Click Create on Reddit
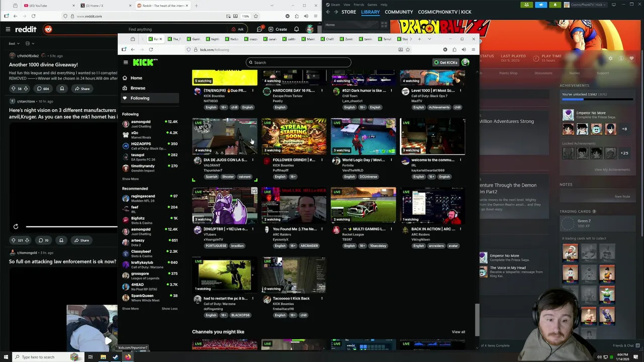644x362 pixels. pos(278,29)
